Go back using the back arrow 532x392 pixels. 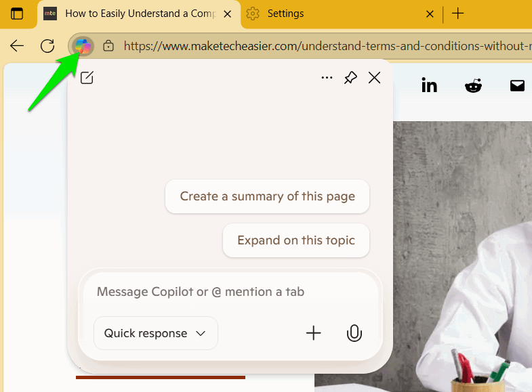click(17, 46)
